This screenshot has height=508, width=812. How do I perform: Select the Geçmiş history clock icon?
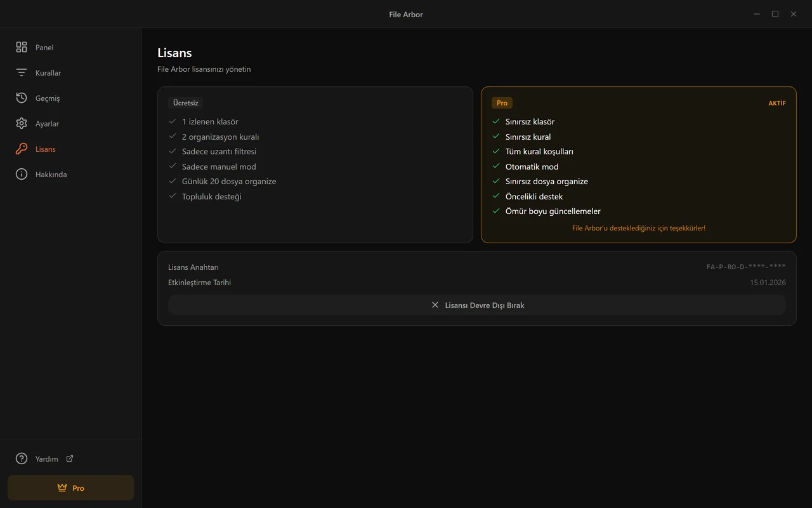click(22, 98)
